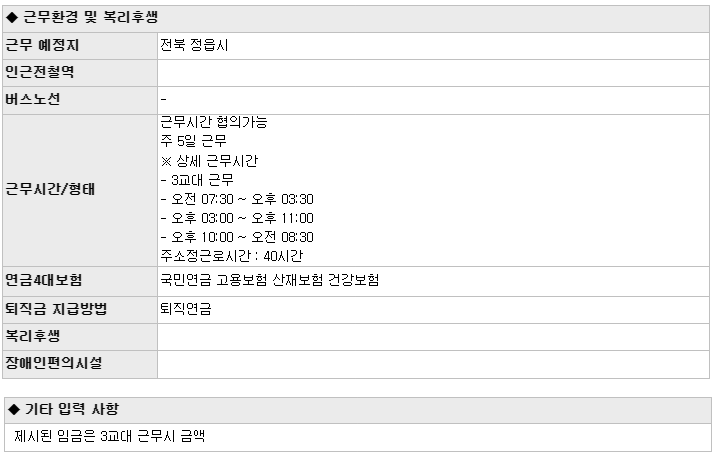This screenshot has height=463, width=719.
Task: Click the 오전 07:30 ~ 오후 03:30 shift
Action: (237, 199)
